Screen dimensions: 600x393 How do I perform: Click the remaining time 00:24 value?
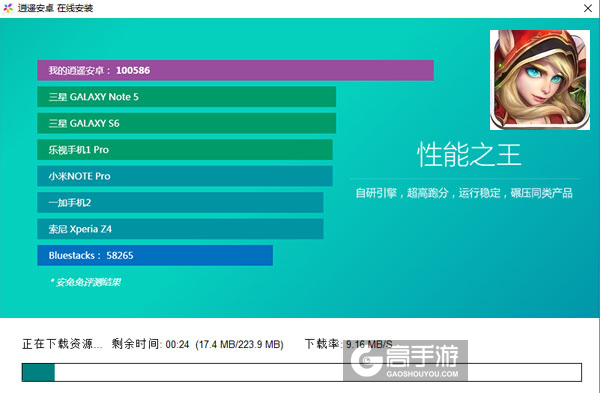click(x=178, y=344)
